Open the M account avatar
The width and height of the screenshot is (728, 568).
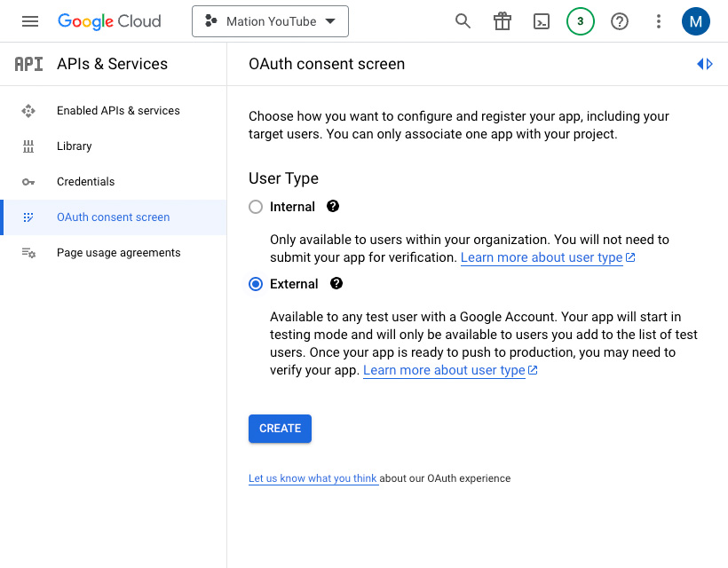pos(695,21)
